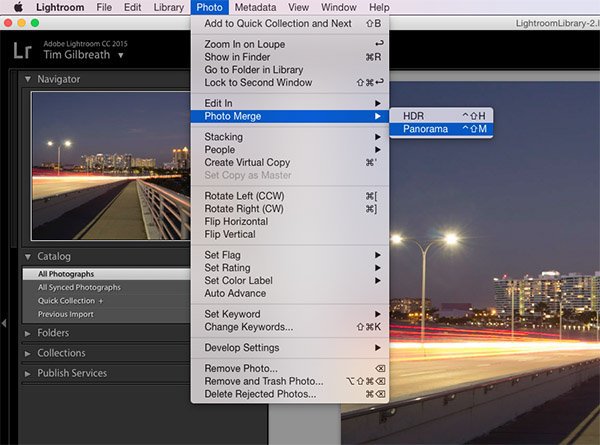600x445 pixels.
Task: Choose HDR in the Photo Merge submenu
Action: click(413, 116)
